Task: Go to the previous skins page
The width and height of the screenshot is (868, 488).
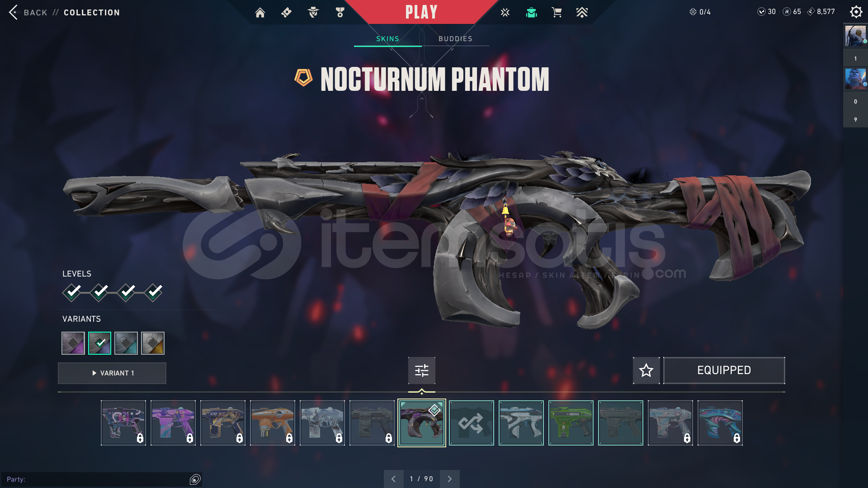Action: [x=393, y=479]
